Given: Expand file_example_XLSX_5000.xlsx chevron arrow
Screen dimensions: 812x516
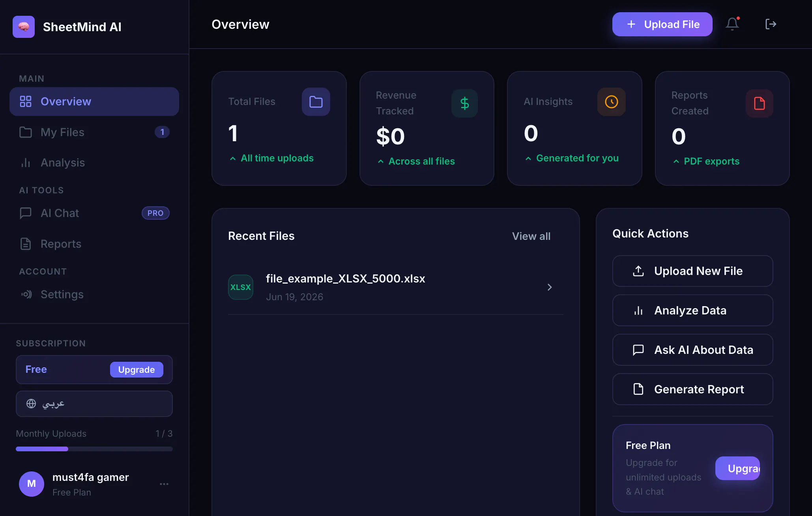Looking at the screenshot, I should point(550,287).
